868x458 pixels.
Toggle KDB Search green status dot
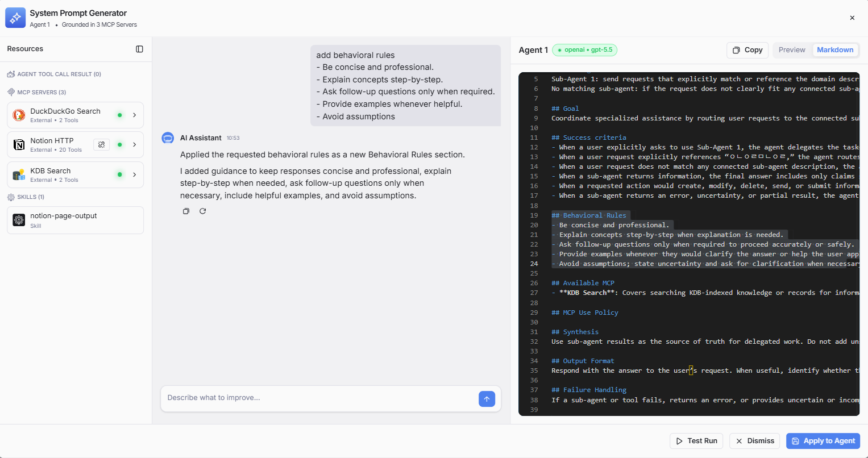click(119, 175)
